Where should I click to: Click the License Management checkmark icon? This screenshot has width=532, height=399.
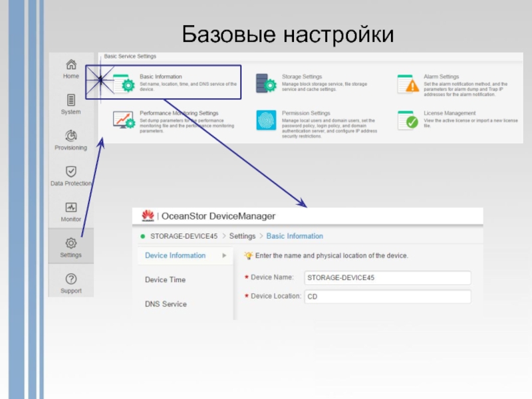tap(408, 120)
